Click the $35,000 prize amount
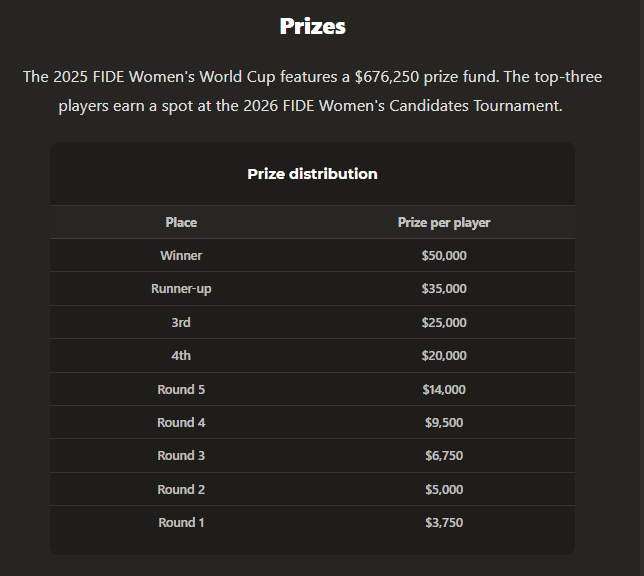 (444, 288)
